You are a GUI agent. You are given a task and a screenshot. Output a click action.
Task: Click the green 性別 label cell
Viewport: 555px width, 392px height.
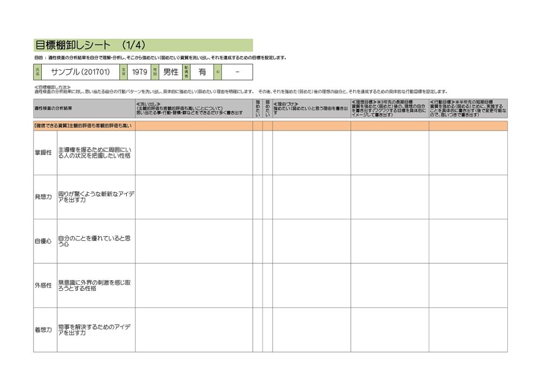pos(155,72)
